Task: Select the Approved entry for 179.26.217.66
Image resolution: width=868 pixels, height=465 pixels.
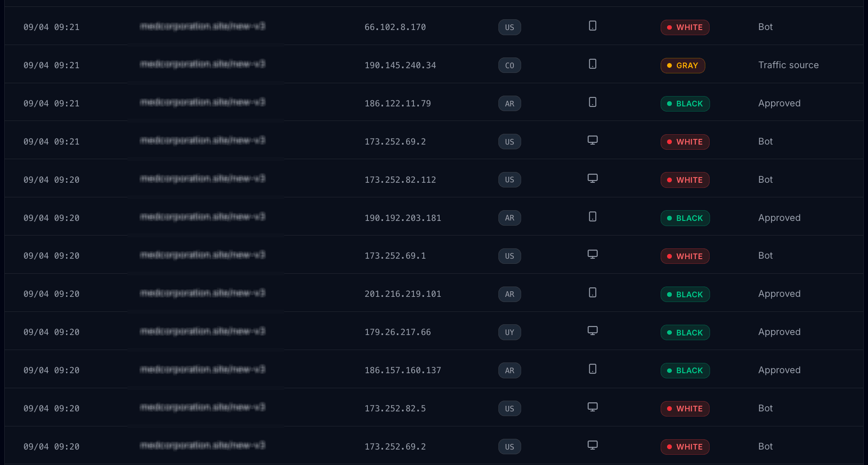Action: (x=779, y=332)
